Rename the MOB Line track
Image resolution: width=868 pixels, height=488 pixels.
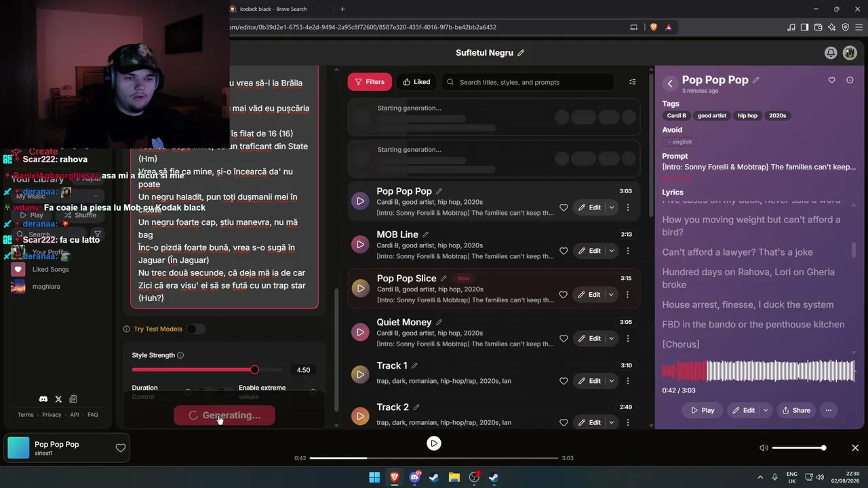[426, 235]
